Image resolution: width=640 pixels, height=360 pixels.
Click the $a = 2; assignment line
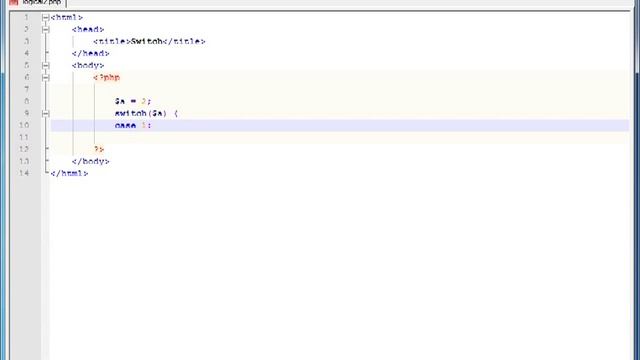[133, 101]
